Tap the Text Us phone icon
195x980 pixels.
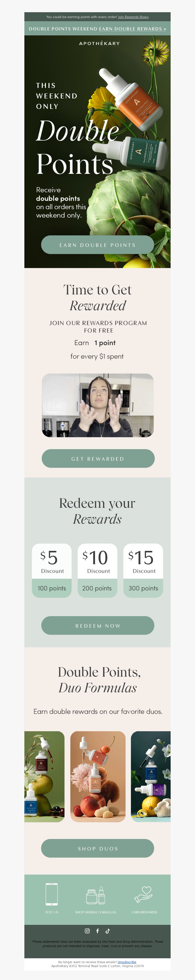tap(52, 894)
